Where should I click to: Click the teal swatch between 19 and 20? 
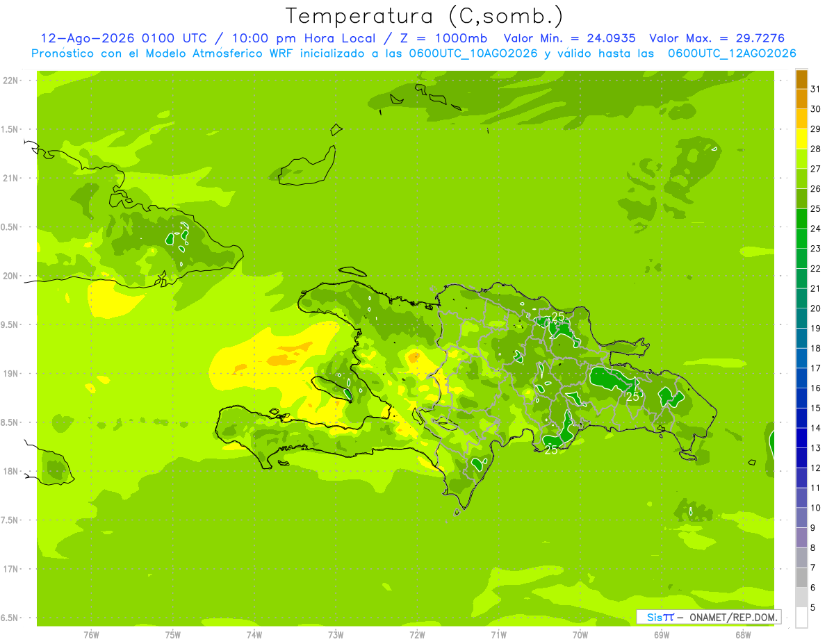click(801, 318)
